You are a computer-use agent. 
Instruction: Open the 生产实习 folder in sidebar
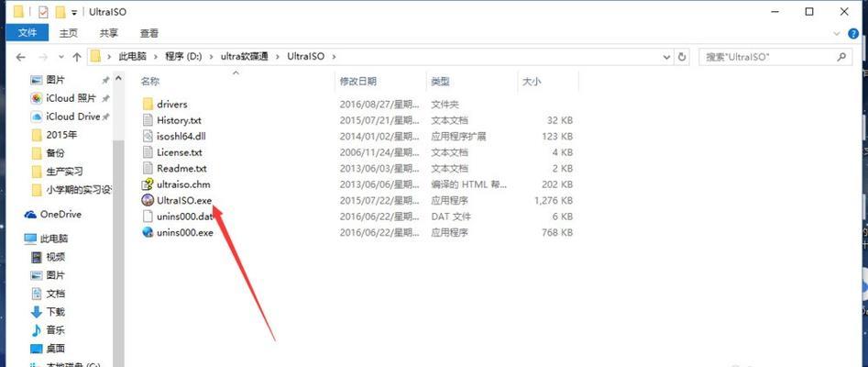64,172
